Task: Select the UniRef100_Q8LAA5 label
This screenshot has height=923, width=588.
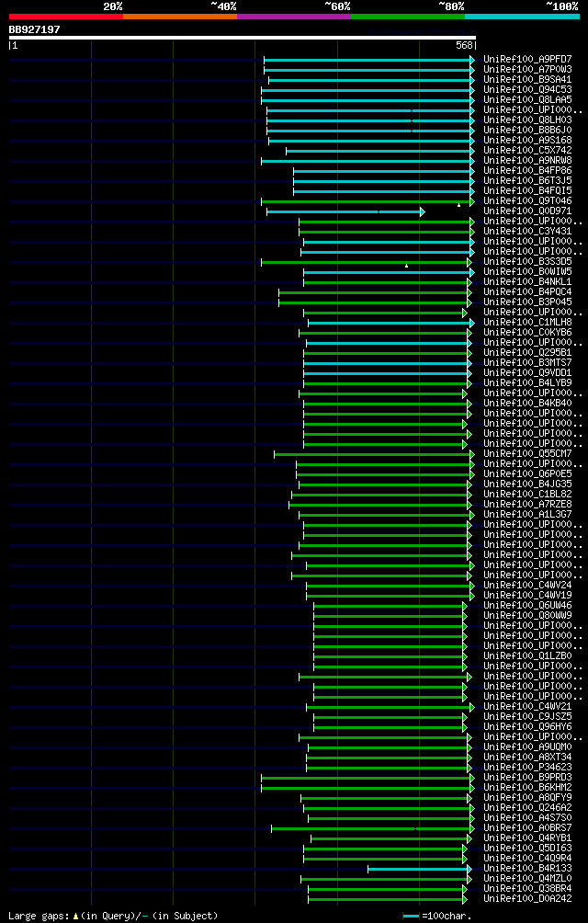Action: [x=527, y=100]
